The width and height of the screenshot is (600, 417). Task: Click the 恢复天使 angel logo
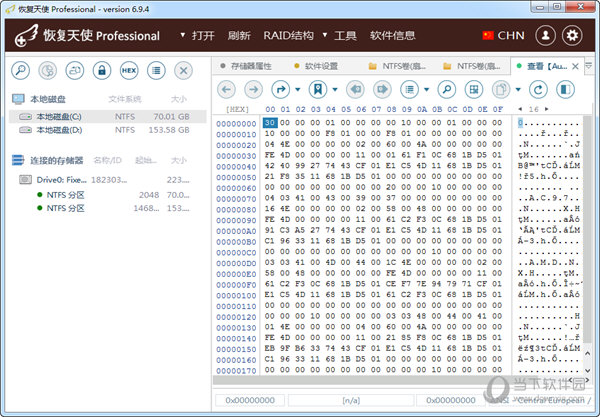pos(26,36)
